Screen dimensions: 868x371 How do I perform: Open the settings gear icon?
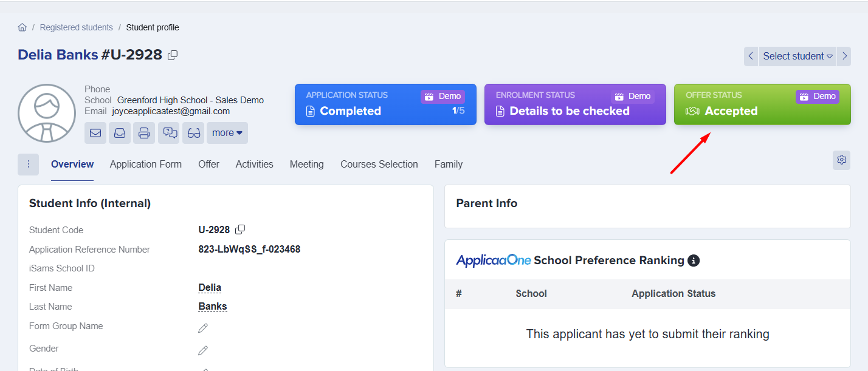tap(841, 160)
